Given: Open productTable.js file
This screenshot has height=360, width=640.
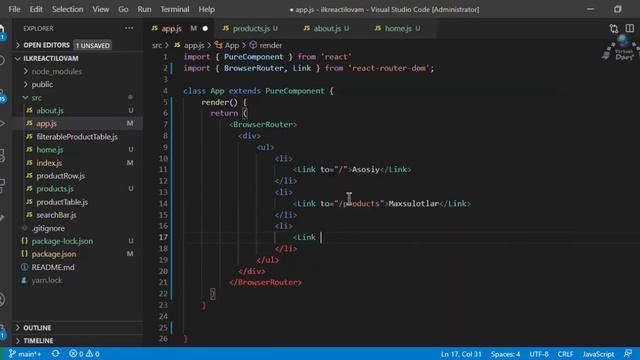Looking at the screenshot, I should click(x=78, y=202).
